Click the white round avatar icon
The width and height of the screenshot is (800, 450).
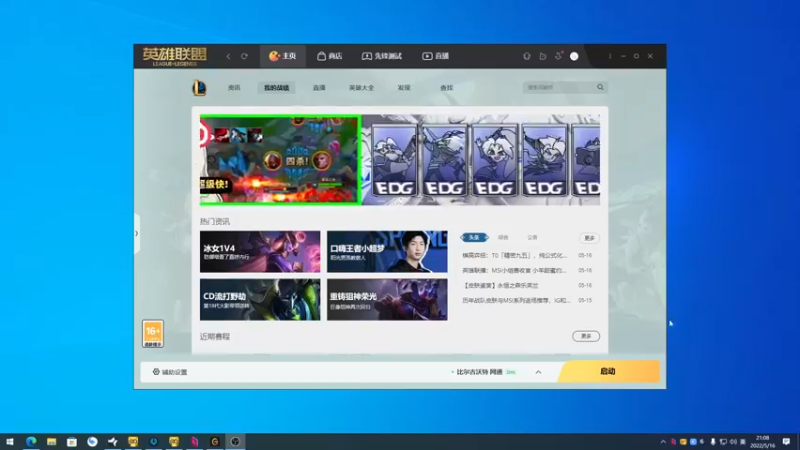[x=574, y=56]
